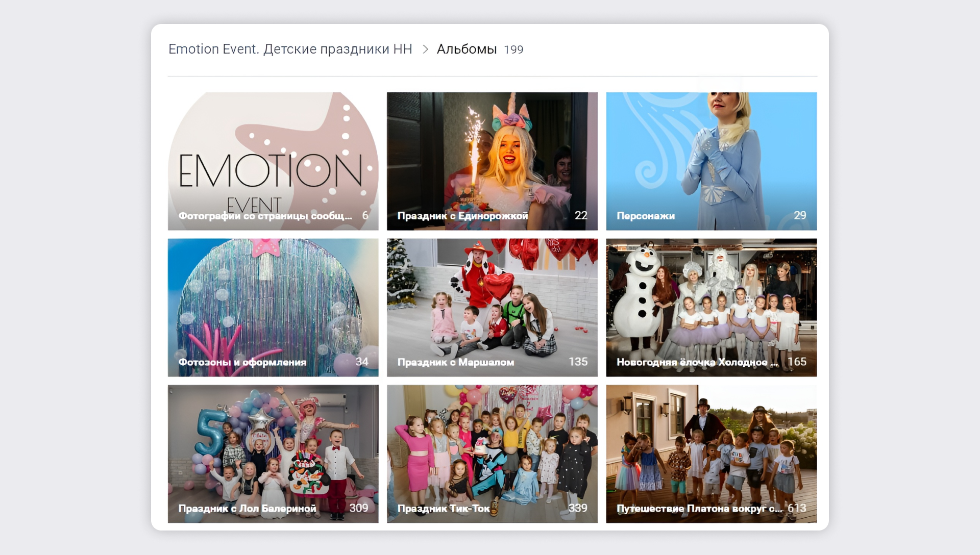Open album Праздник с Маршалом
Viewport: 980px width, 555px height.
pyautogui.click(x=492, y=308)
